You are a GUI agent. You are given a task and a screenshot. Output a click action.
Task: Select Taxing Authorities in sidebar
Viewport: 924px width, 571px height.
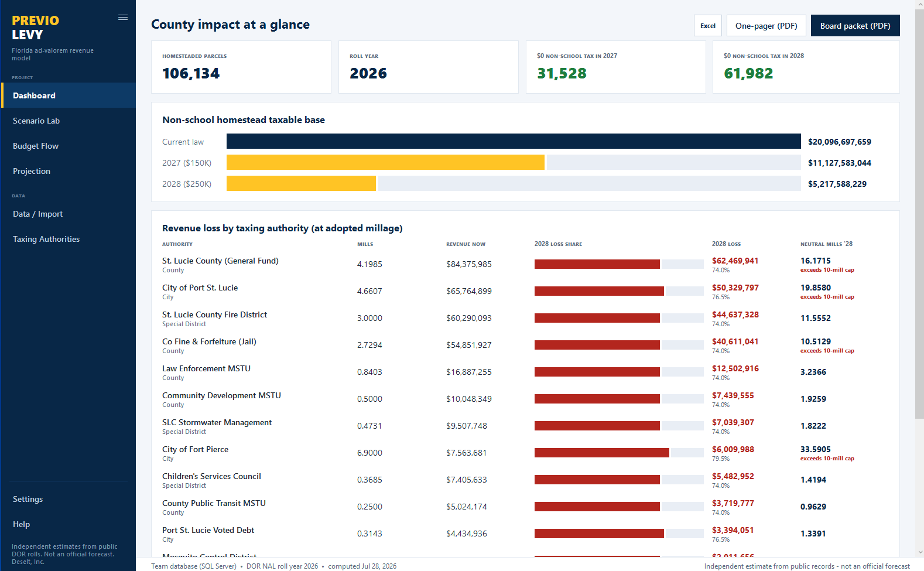point(69,239)
